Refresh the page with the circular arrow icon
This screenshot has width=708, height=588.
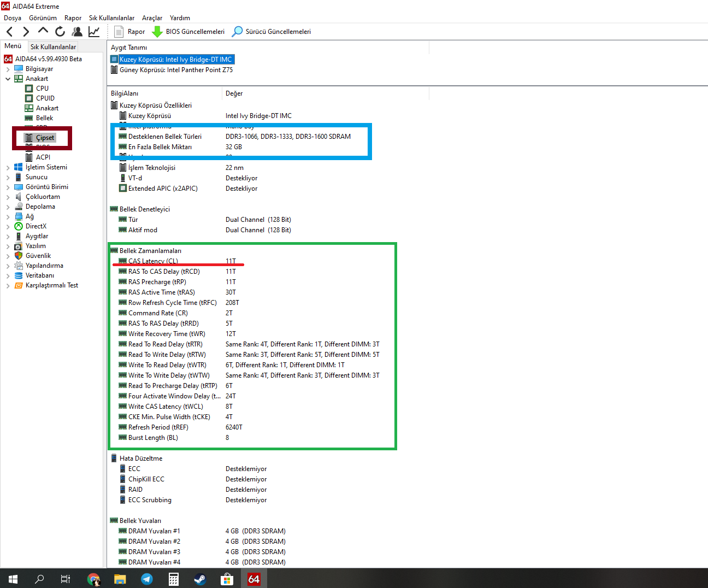tap(60, 32)
